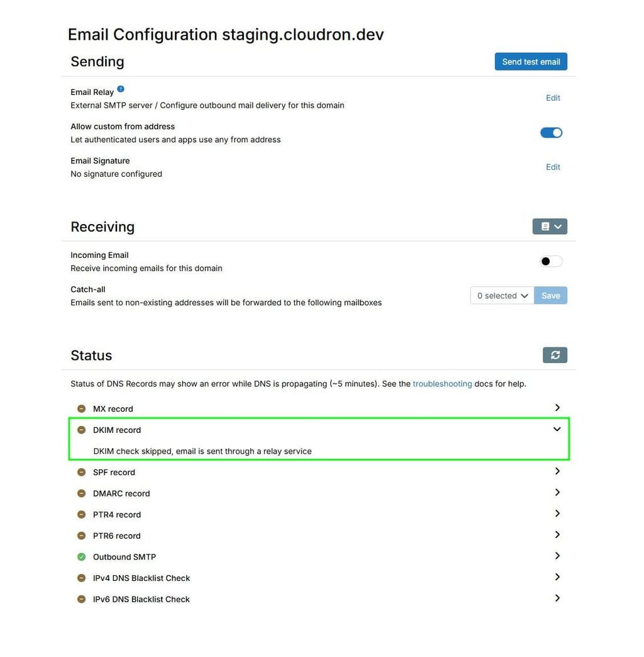Screen dimensions: 644x657
Task: Open the troubleshooting docs link
Action: pyautogui.click(x=442, y=384)
